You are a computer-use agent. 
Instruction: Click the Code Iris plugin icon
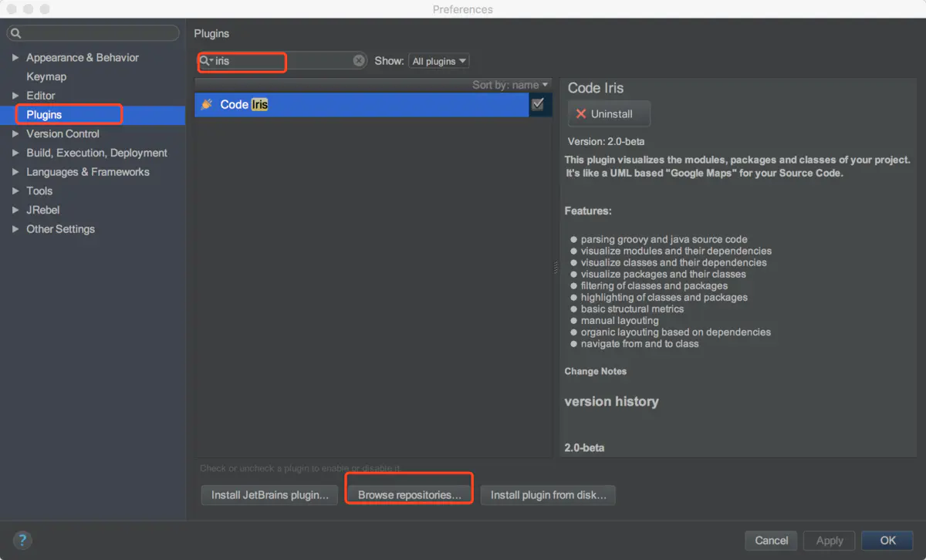click(x=207, y=105)
